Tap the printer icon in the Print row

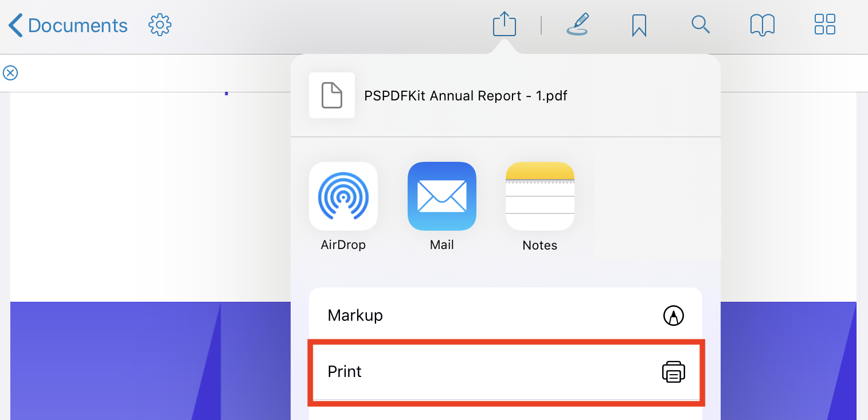click(673, 372)
